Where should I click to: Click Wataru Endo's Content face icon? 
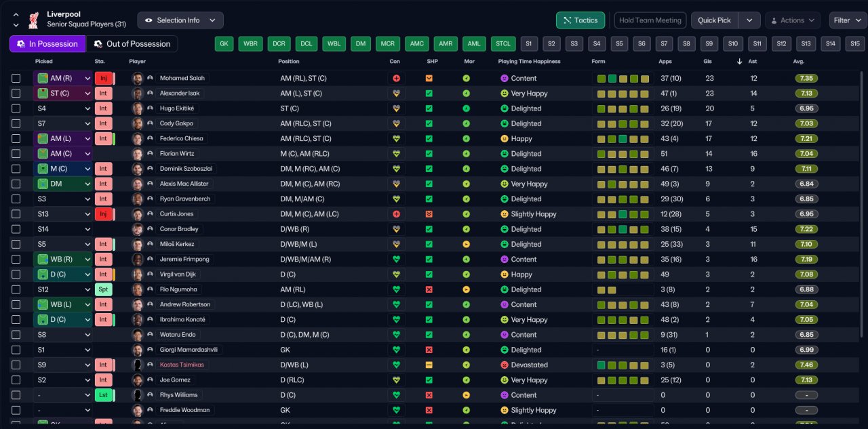click(x=504, y=335)
